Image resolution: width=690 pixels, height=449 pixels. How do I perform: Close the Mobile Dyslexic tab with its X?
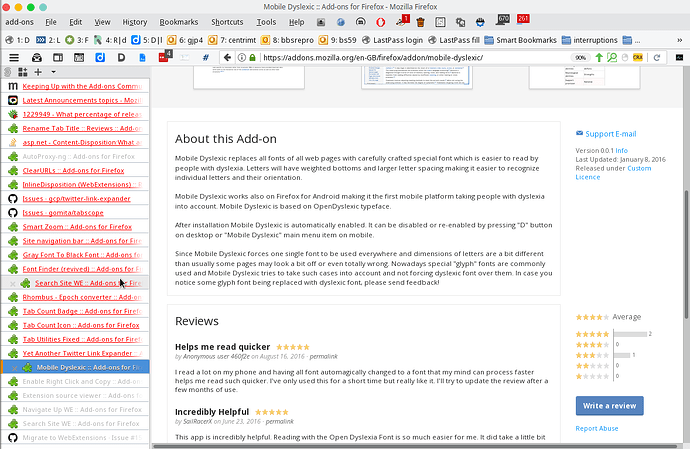pos(15,368)
